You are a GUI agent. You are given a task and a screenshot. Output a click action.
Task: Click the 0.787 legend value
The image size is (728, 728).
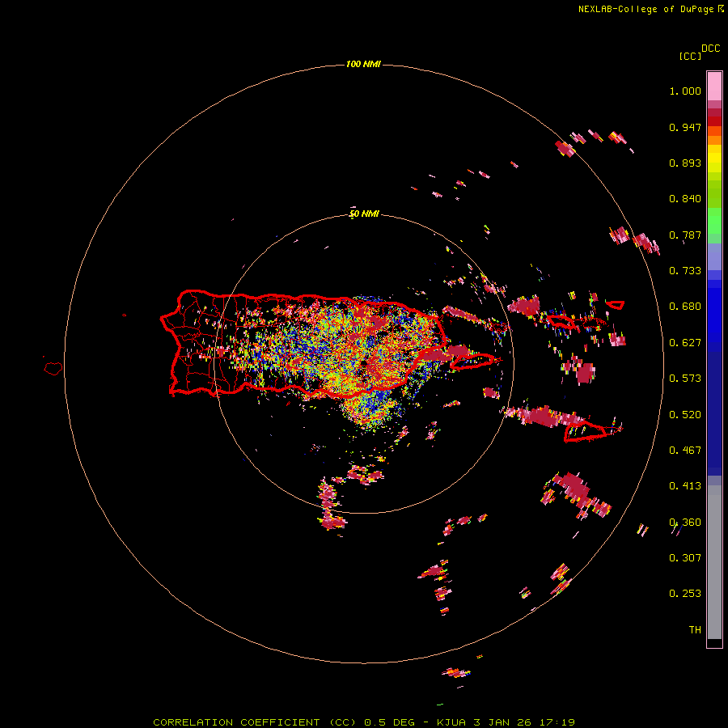coord(685,235)
